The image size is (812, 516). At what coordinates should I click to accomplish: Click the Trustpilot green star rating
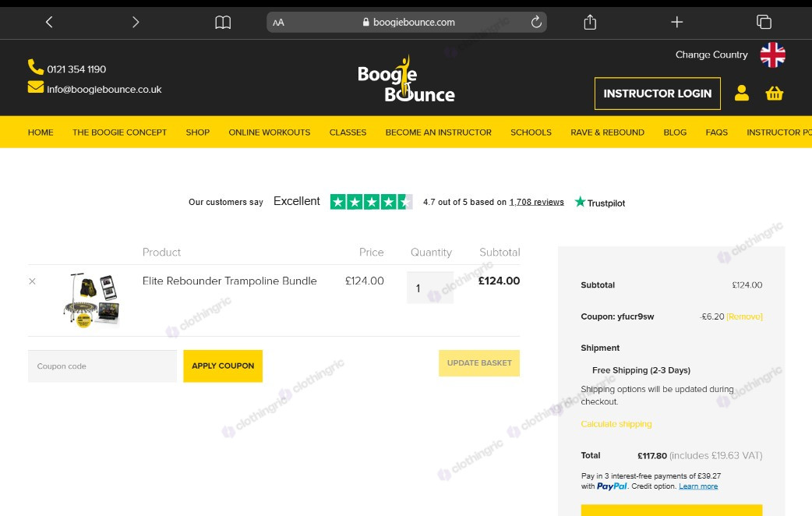371,202
